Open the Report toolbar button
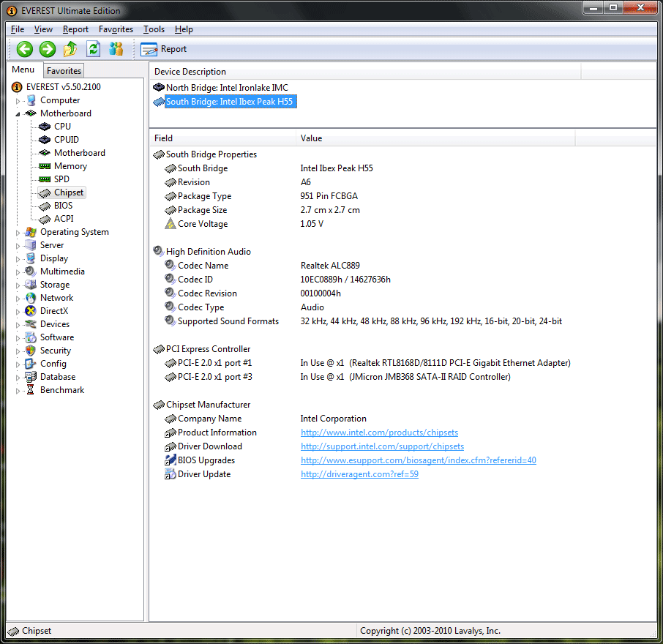Screen dimensions: 663x644 pyautogui.click(x=164, y=49)
